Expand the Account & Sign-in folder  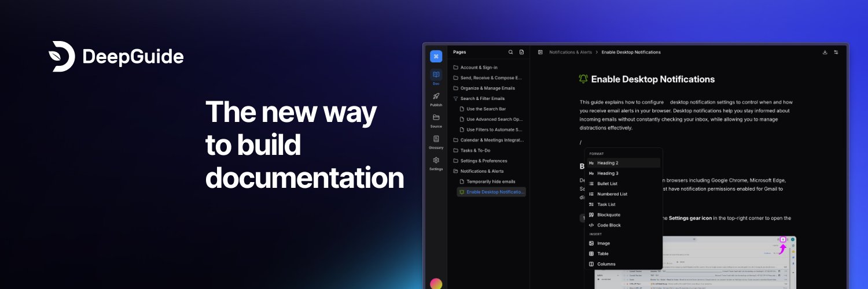tap(488, 68)
